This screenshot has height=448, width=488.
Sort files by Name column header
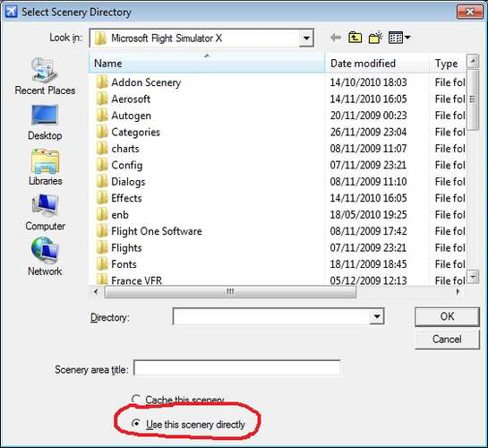(207, 64)
